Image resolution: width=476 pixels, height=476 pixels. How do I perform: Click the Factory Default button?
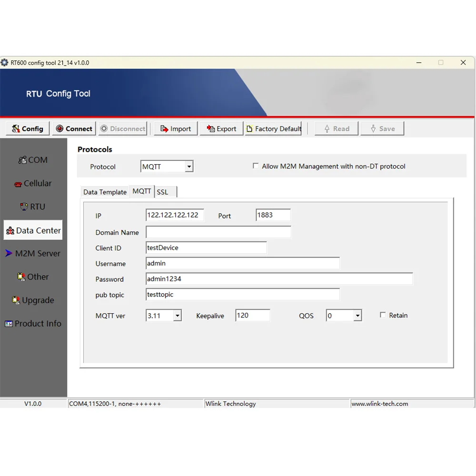point(274,129)
